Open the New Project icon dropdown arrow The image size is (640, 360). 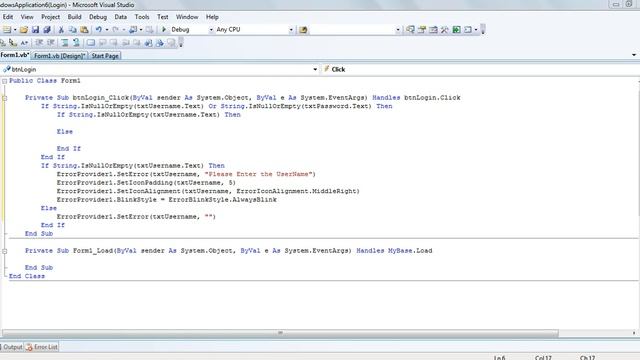(15, 30)
